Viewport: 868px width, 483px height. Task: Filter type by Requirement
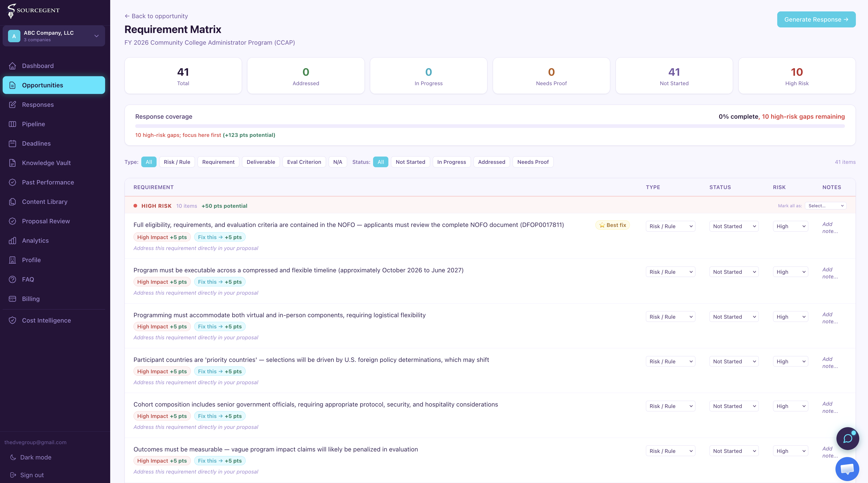tap(218, 162)
